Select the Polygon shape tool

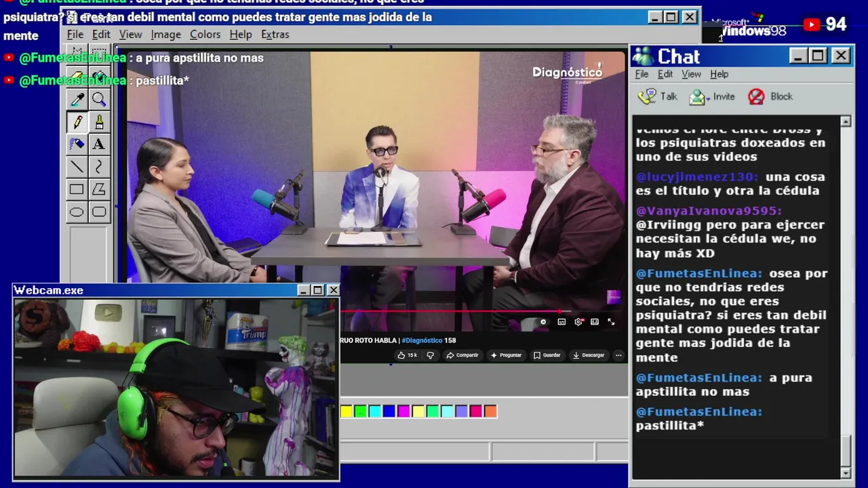click(100, 189)
